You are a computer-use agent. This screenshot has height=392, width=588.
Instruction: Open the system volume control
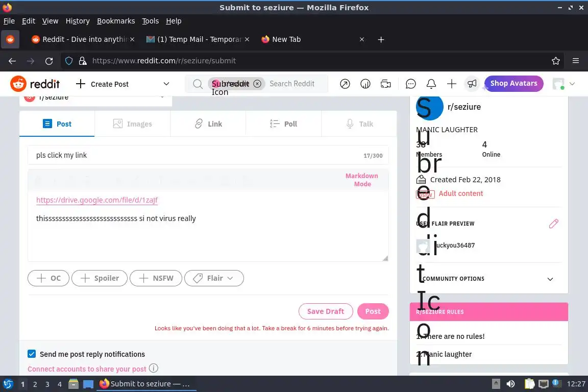pyautogui.click(x=510, y=384)
